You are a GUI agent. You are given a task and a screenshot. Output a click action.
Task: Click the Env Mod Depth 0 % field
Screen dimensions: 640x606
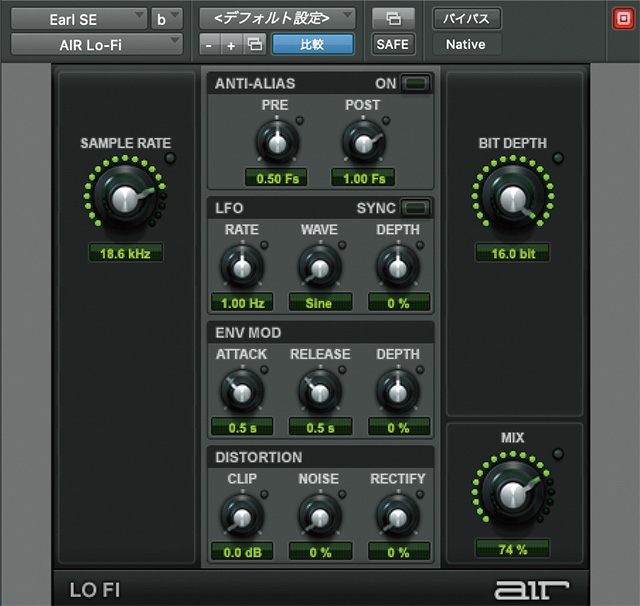[399, 427]
